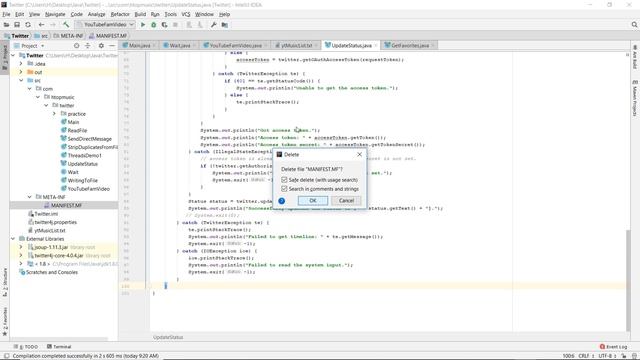Expand the jsoup-1.11.3.jar library
The height and width of the screenshot is (360, 640).
click(x=21, y=247)
